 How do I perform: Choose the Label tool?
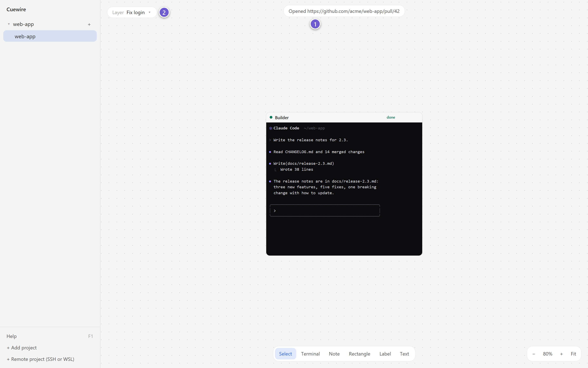point(385,354)
